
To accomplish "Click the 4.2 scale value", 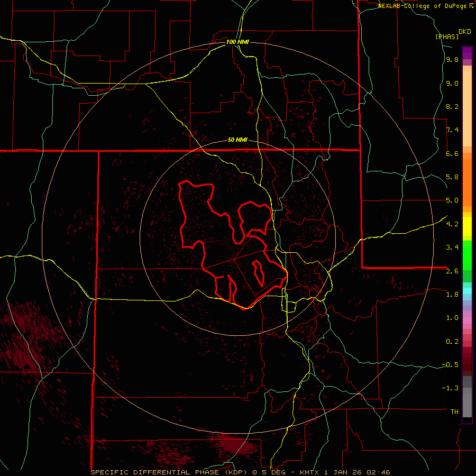I will (x=452, y=224).
